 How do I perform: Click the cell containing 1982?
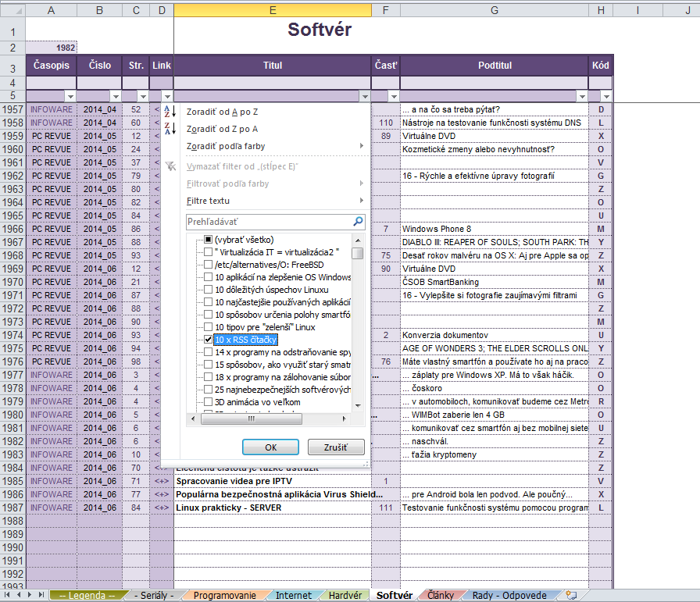[x=52, y=48]
